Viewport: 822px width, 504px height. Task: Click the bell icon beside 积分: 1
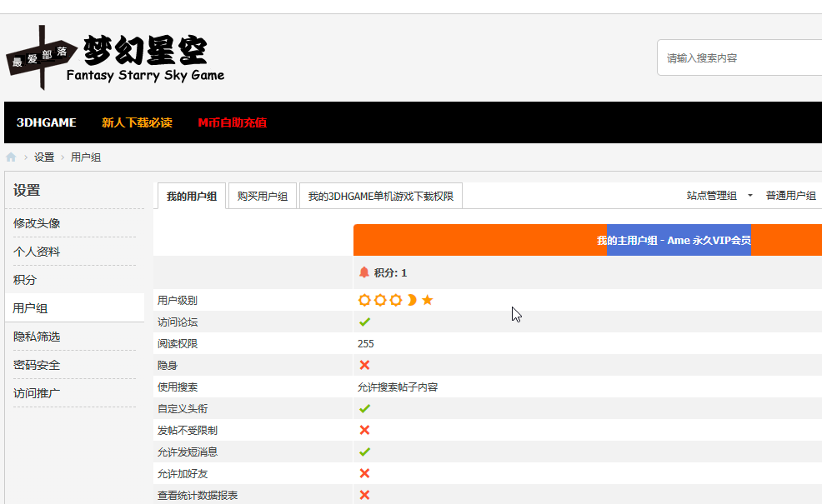point(364,272)
